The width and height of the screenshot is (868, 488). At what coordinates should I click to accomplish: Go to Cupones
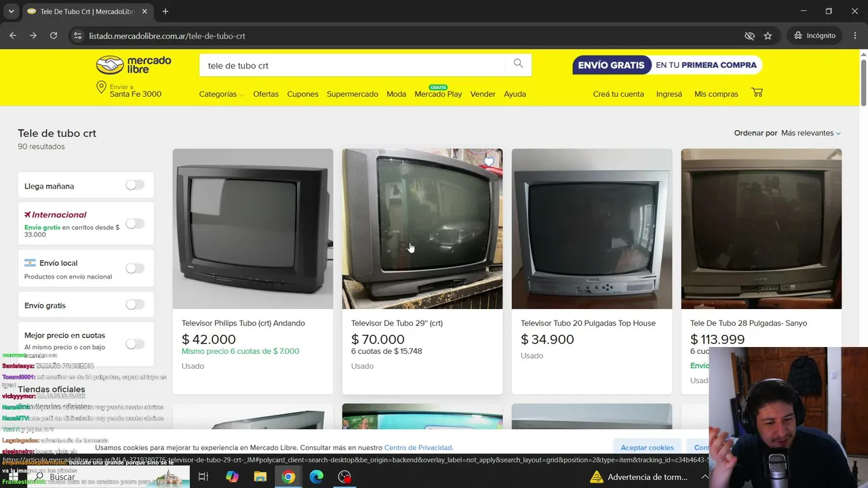[302, 94]
